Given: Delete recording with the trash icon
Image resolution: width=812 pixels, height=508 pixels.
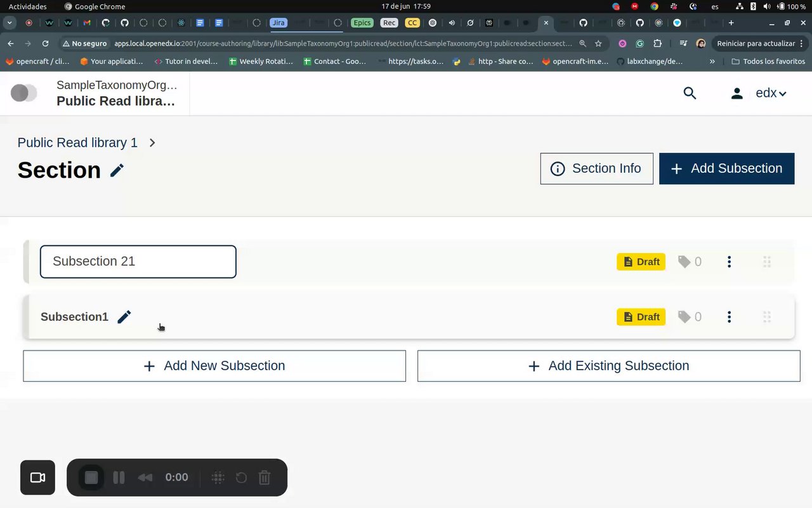Looking at the screenshot, I should coord(265,478).
